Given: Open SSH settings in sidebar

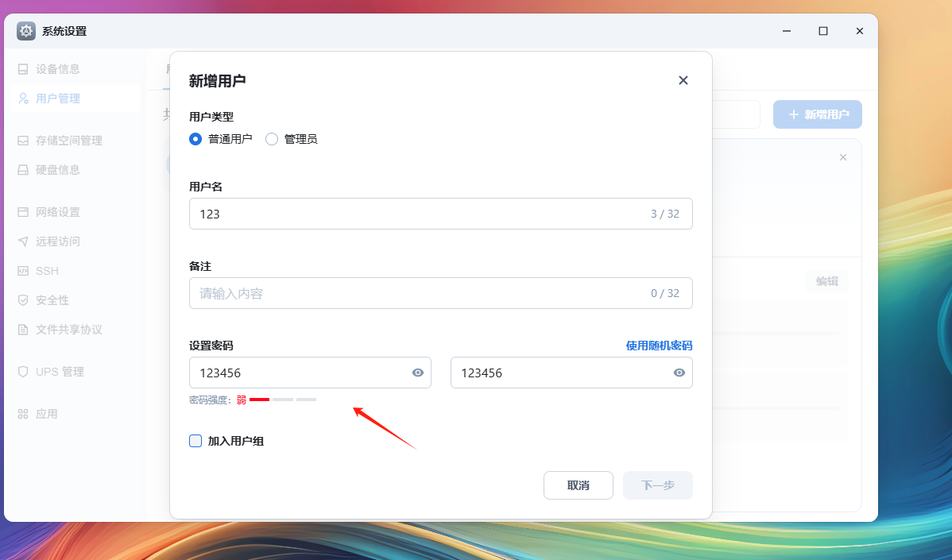Looking at the screenshot, I should 75,271.
